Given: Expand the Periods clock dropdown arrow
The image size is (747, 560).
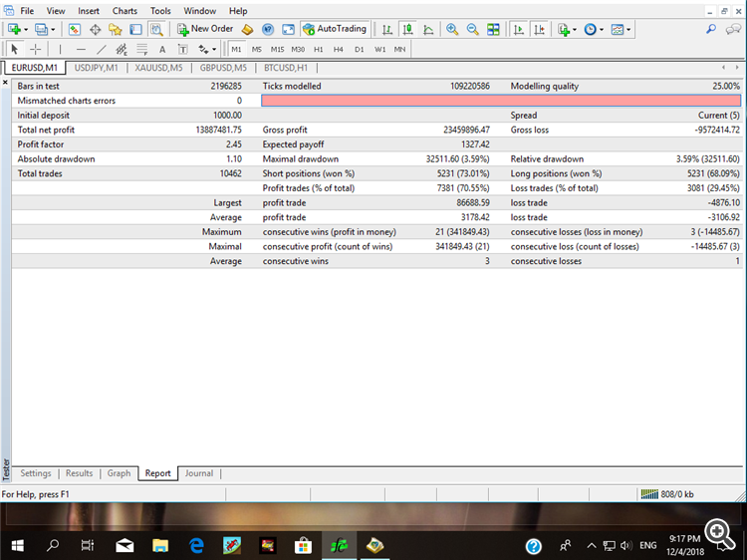Looking at the screenshot, I should (x=602, y=30).
